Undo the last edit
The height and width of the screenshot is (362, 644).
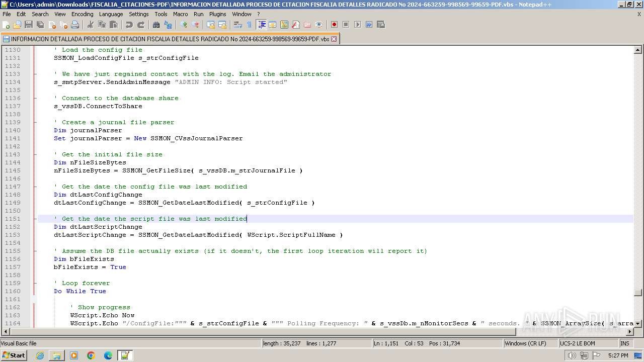point(129,25)
